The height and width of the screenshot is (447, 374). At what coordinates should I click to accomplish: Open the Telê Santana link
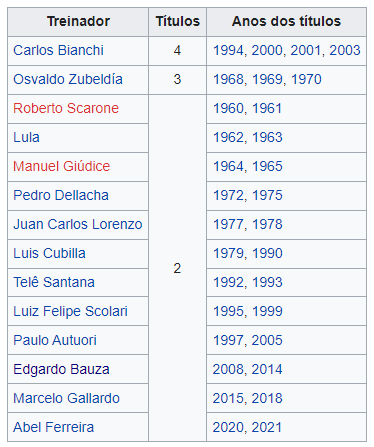point(54,282)
